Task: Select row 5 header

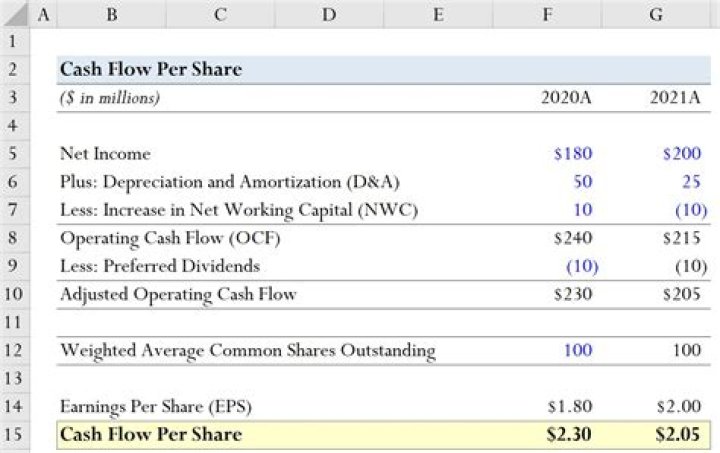Action: coord(15,154)
